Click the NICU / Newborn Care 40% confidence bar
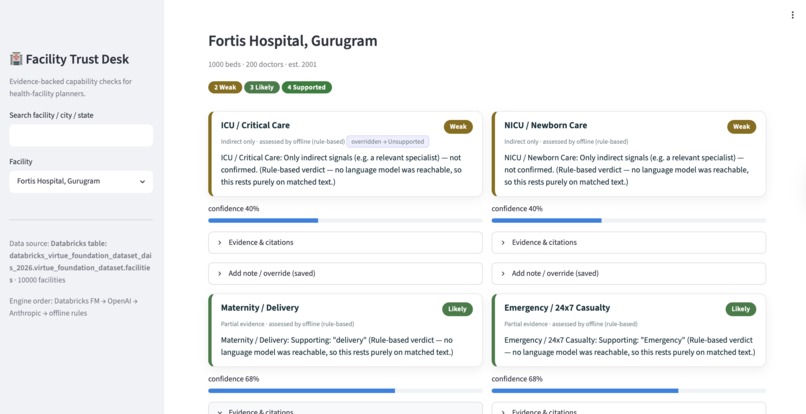Viewport: 806px width, 414px height. (x=629, y=221)
